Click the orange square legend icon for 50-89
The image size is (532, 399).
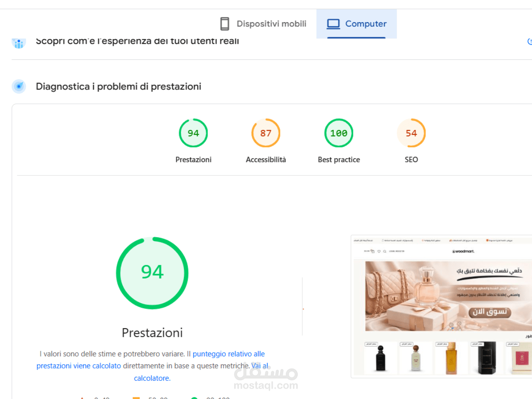pos(136,397)
